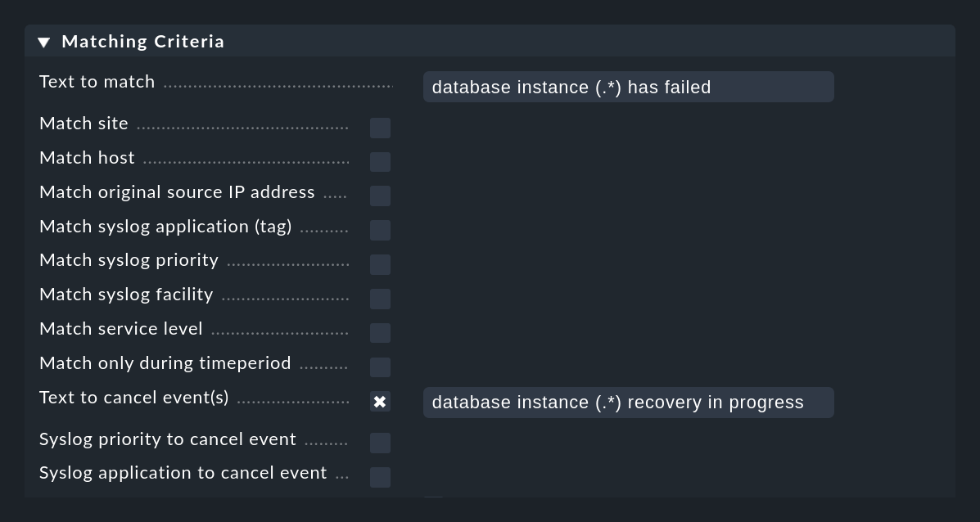Edit the Text to cancel event(s) field
The width and height of the screenshot is (980, 522).
(628, 402)
